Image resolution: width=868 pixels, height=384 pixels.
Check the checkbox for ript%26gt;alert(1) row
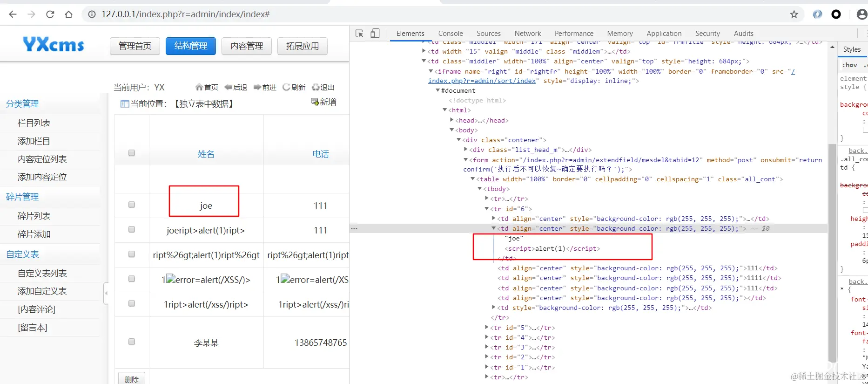click(132, 254)
